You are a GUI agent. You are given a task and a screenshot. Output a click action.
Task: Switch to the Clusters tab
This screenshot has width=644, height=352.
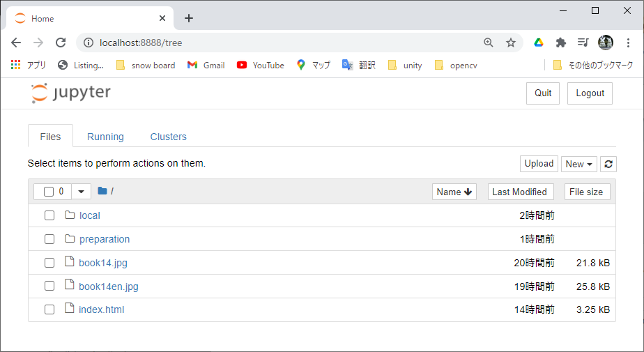tap(169, 137)
